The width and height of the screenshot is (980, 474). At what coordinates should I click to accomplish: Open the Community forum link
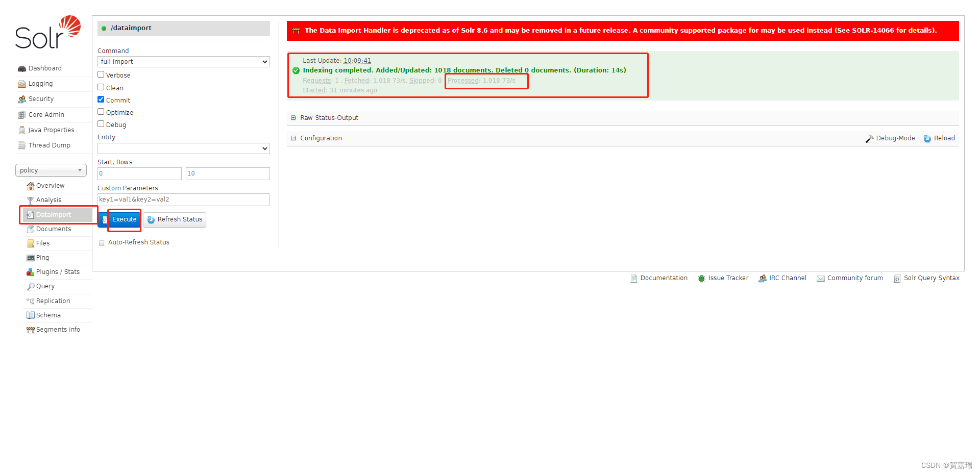[855, 278]
